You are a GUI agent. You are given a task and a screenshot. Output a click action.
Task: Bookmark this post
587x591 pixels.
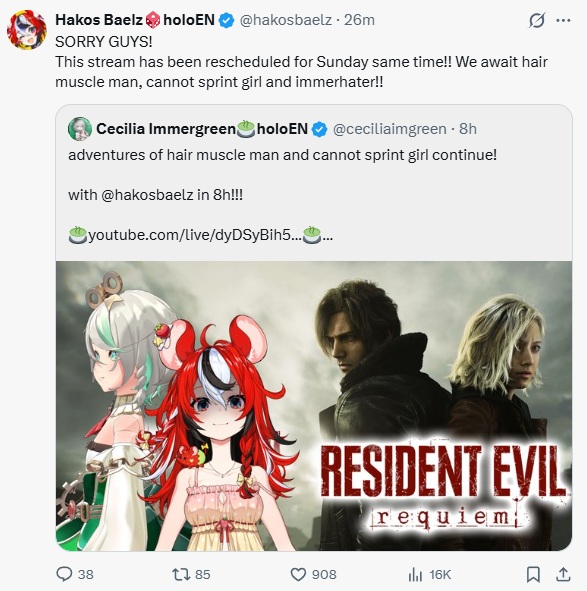tap(533, 574)
